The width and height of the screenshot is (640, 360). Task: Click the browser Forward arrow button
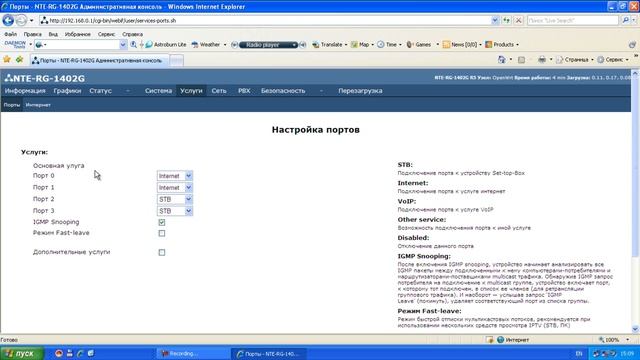21,20
